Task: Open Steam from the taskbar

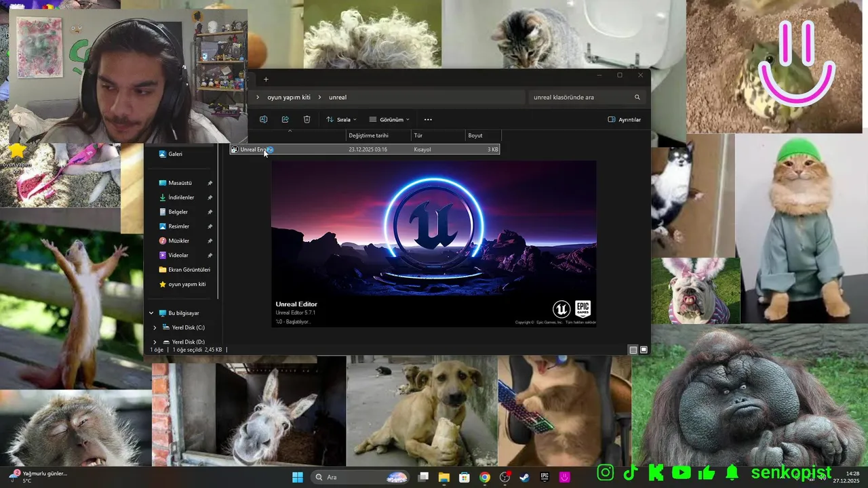Action: point(524,477)
